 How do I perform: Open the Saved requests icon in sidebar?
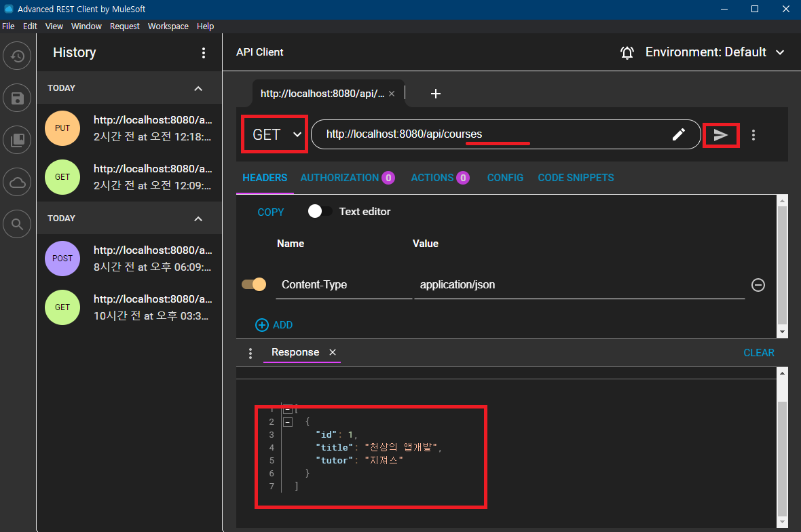18,98
